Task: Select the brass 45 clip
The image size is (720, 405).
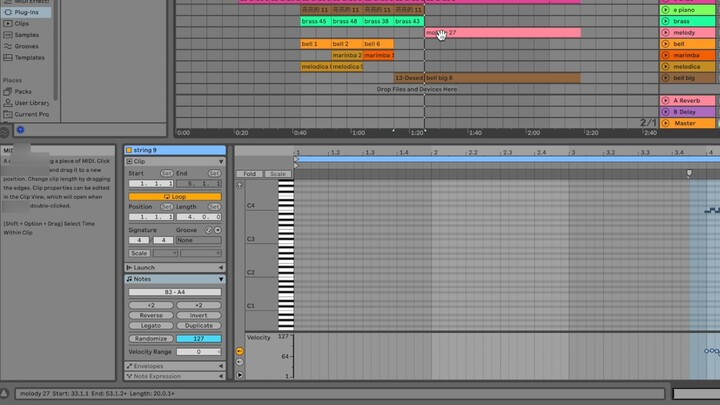Action: 315,21
